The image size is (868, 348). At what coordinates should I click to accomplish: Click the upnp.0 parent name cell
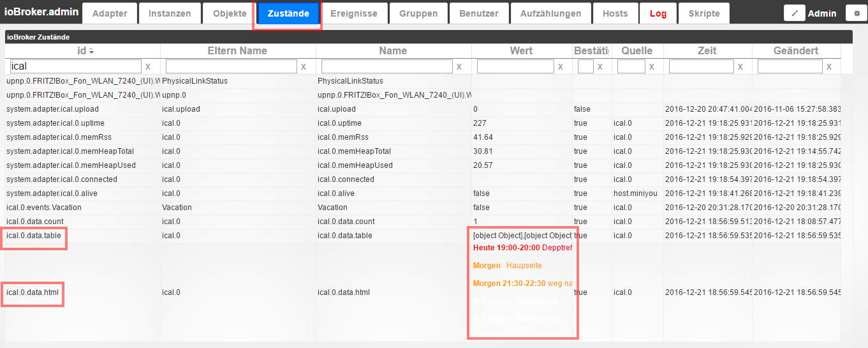[x=238, y=95]
